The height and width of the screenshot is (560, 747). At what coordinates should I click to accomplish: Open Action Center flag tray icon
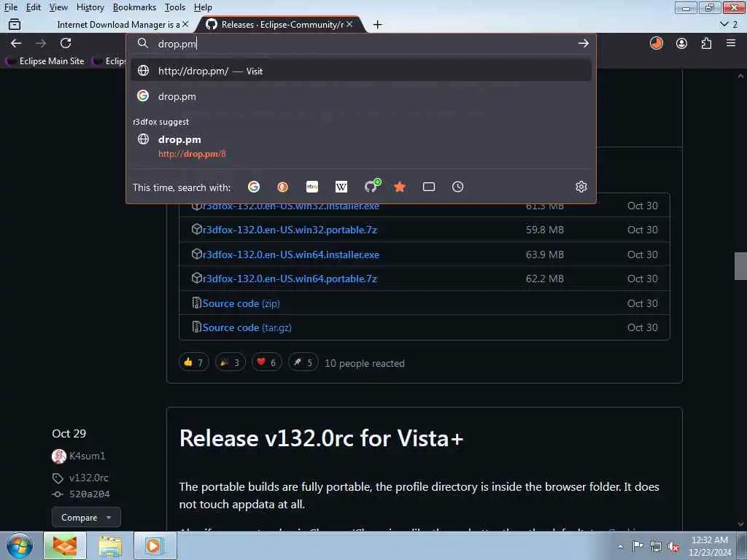tap(638, 546)
